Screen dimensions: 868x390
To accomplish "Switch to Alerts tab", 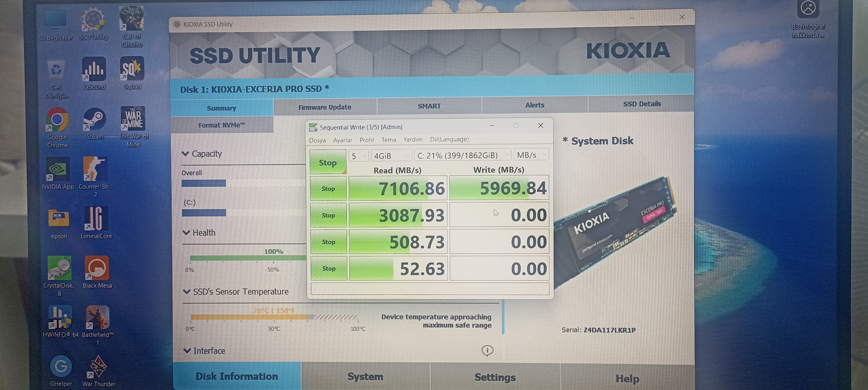I will point(535,105).
